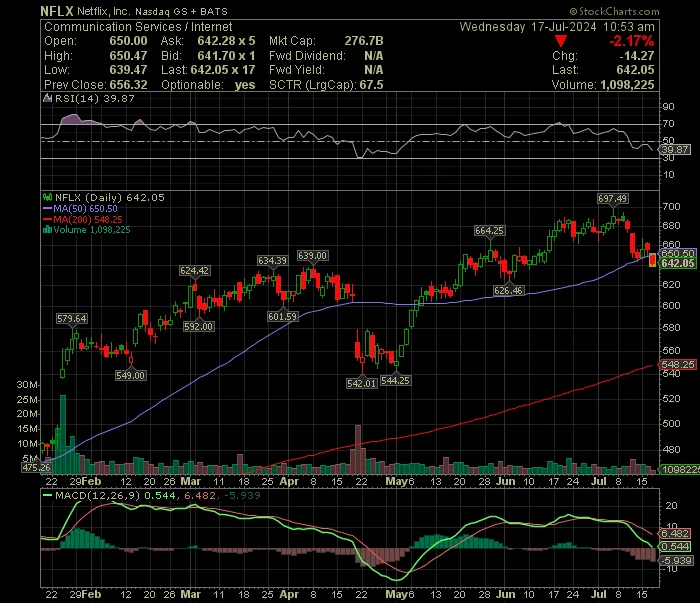Image resolution: width=700 pixels, height=603 pixels.
Task: Click the RSI(14) 39.87 label
Action: (x=95, y=98)
